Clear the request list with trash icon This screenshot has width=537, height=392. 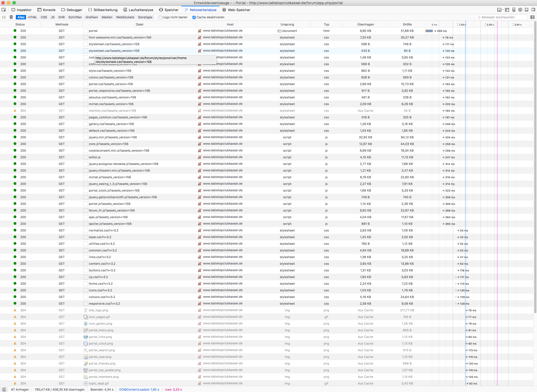point(11,17)
